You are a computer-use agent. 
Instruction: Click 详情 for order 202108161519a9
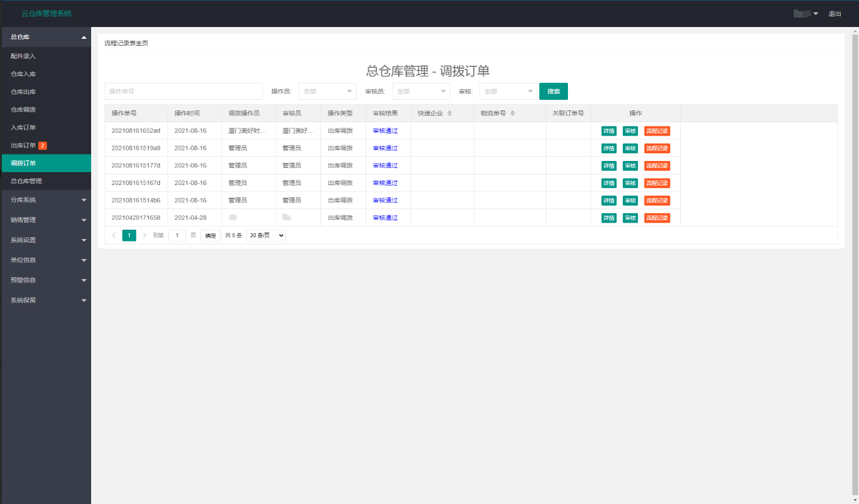pos(609,149)
